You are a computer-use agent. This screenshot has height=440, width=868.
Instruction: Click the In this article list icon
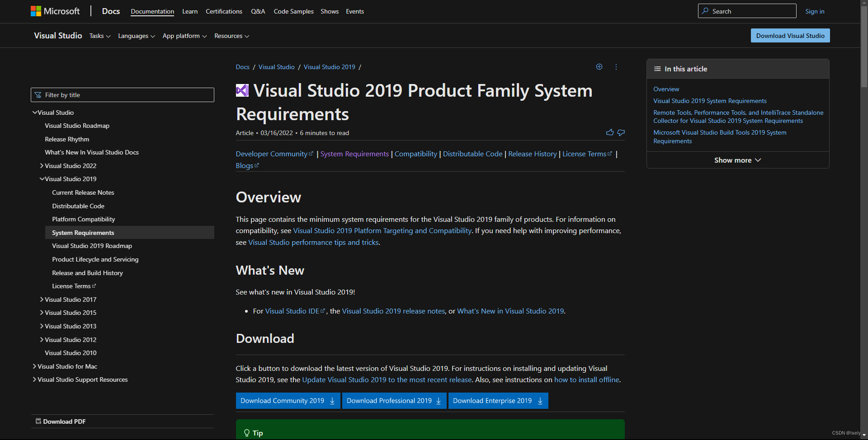click(x=657, y=69)
